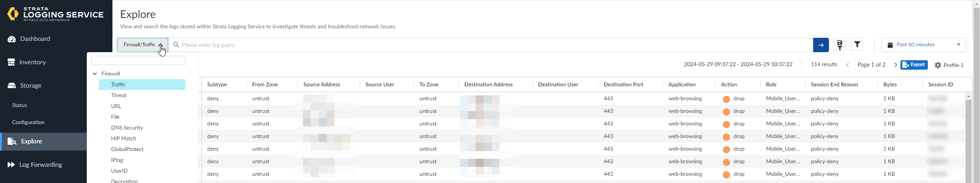980x183 pixels.
Task: Open Profile-1 column settings gear
Action: coord(938,65)
